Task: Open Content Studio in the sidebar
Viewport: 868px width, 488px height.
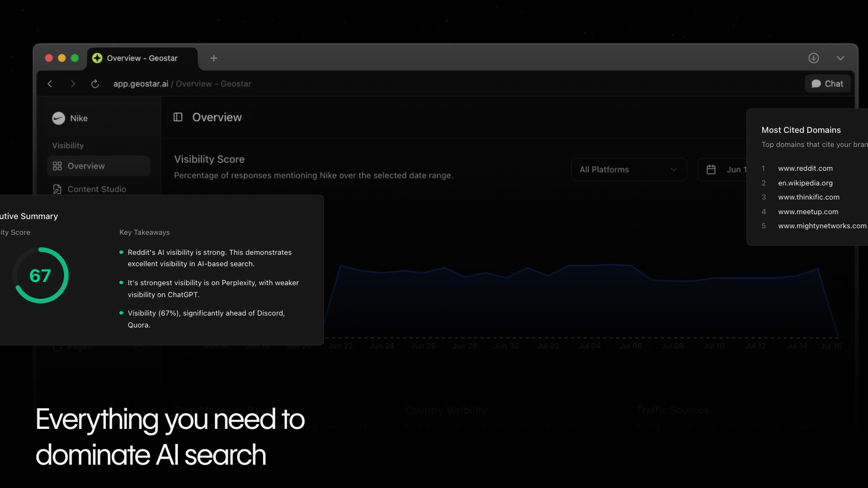Action: pos(97,189)
